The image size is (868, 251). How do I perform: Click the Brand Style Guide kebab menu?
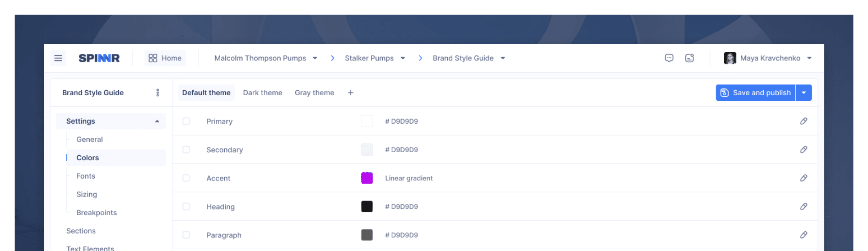157,93
